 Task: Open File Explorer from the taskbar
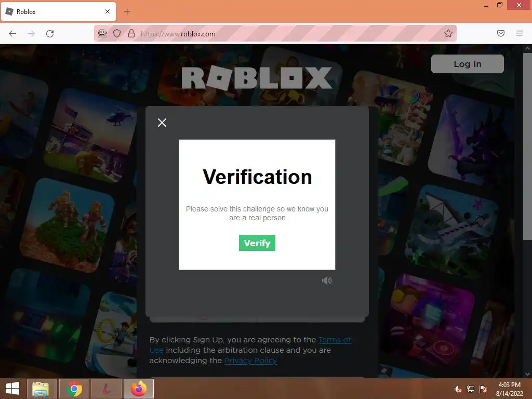pyautogui.click(x=41, y=389)
